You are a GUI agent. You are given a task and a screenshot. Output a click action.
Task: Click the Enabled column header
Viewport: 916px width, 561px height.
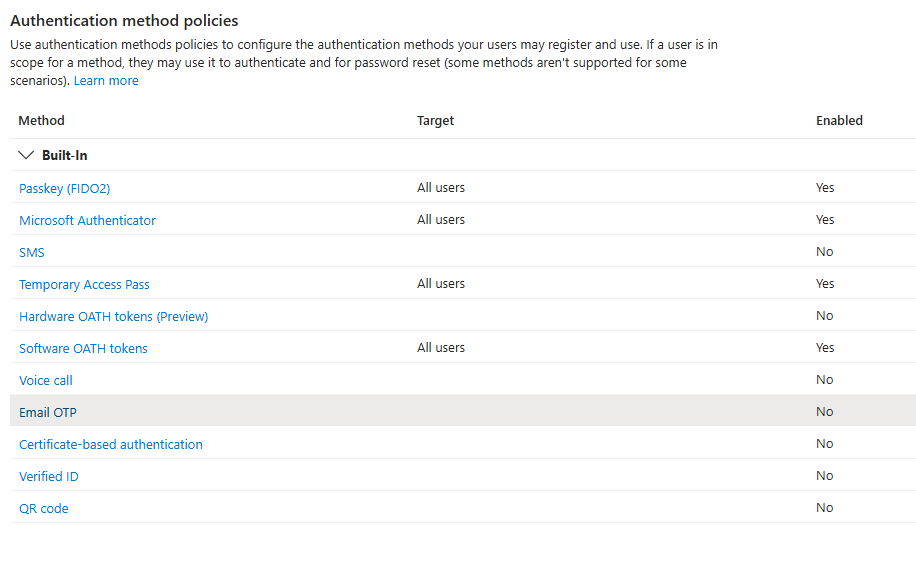pos(839,120)
